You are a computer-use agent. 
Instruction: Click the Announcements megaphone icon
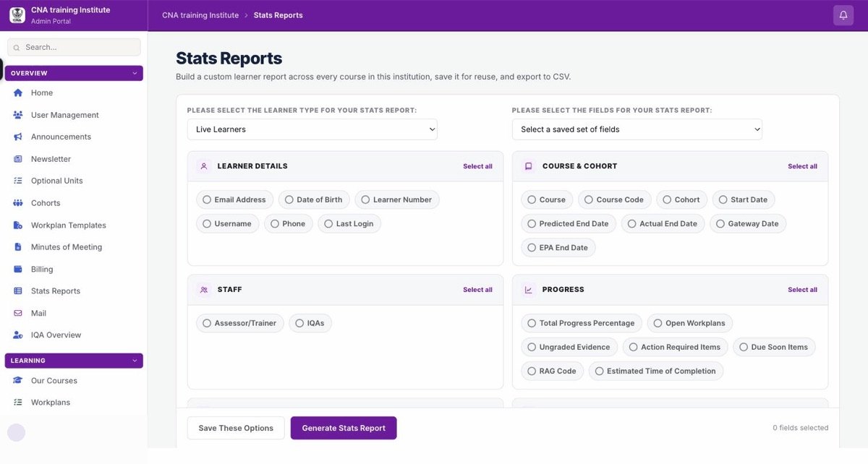point(18,137)
